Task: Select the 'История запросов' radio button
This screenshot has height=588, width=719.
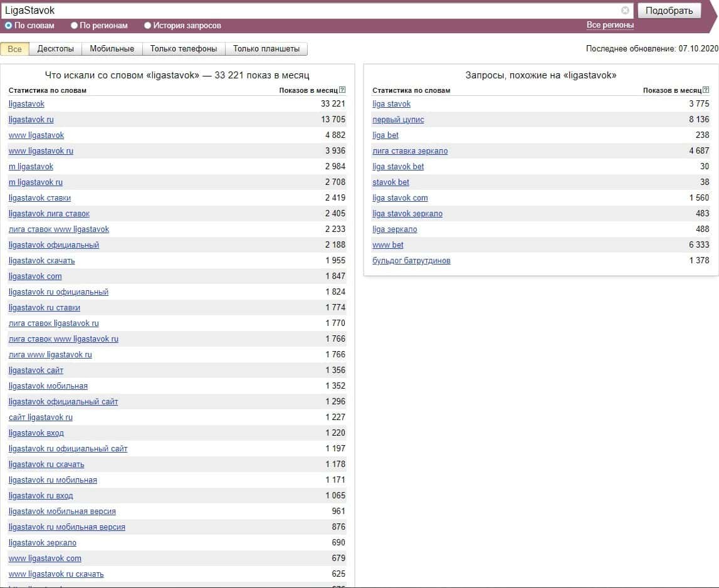Action: pyautogui.click(x=148, y=26)
